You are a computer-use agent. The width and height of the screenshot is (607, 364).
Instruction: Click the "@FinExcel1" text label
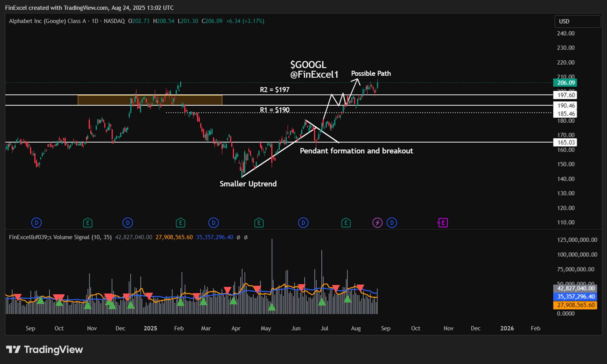pos(314,75)
